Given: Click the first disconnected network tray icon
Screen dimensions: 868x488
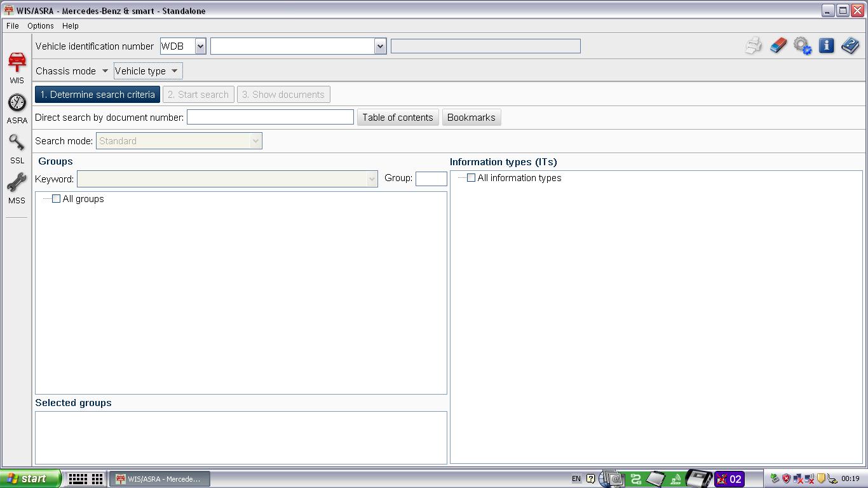Looking at the screenshot, I should click(797, 479).
